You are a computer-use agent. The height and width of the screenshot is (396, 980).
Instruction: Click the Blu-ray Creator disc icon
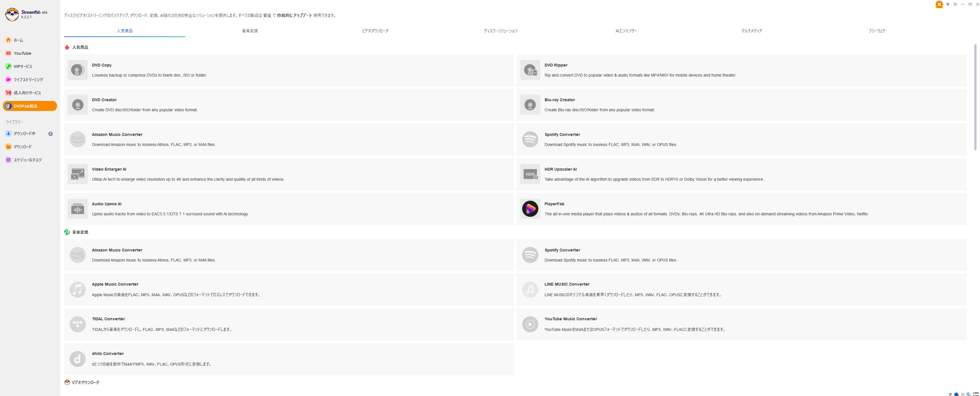click(530, 105)
